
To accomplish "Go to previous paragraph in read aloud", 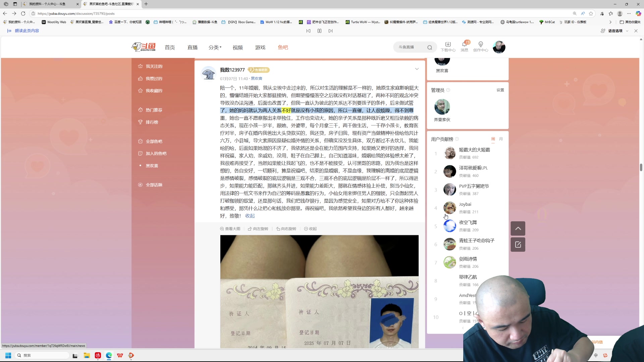I will click(x=308, y=31).
